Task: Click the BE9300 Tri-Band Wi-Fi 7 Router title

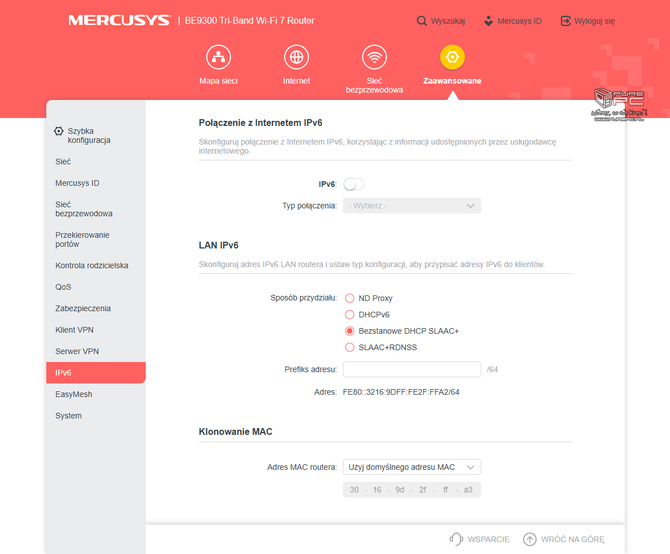Action: [x=249, y=21]
